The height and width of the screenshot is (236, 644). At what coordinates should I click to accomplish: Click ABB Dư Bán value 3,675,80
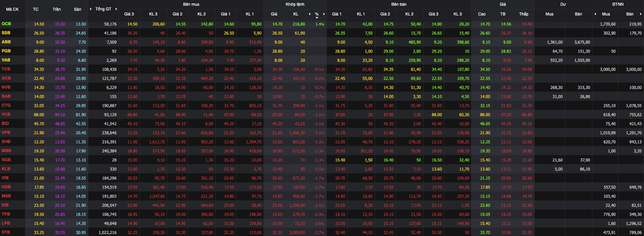(x=582, y=42)
